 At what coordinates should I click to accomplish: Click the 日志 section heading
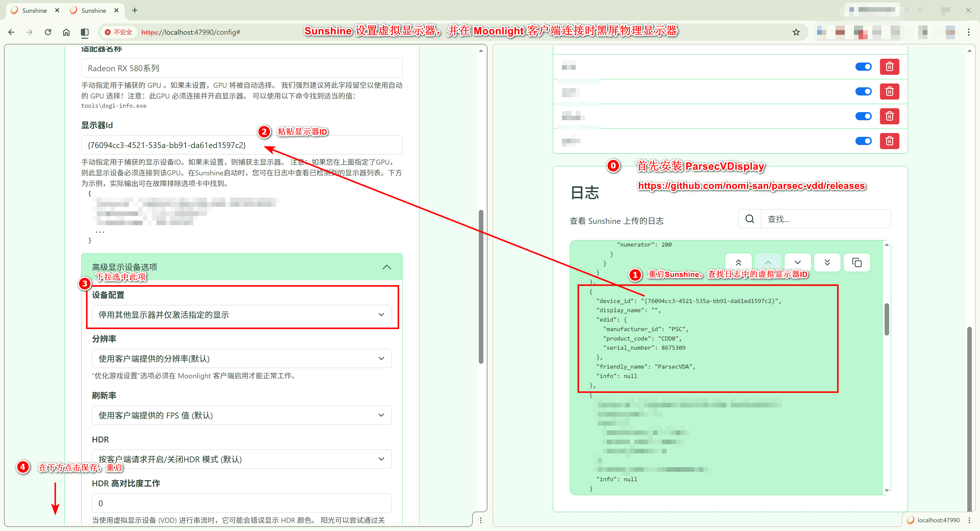pos(585,192)
